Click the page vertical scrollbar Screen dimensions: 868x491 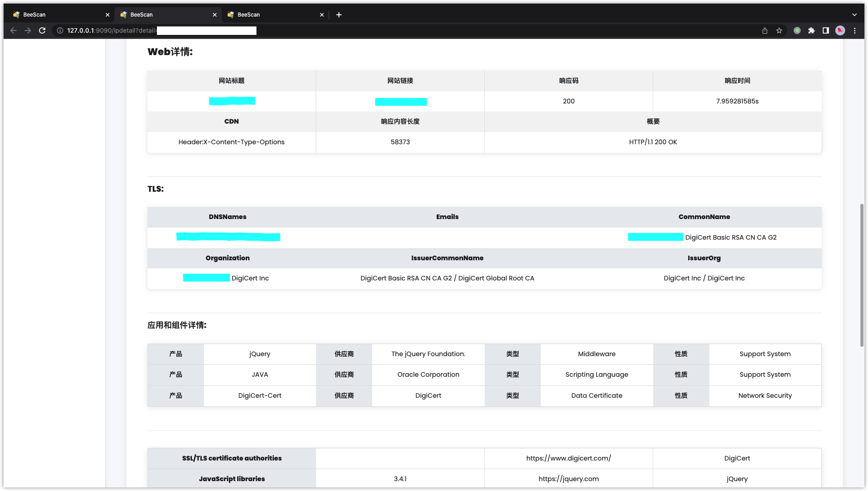tap(862, 275)
